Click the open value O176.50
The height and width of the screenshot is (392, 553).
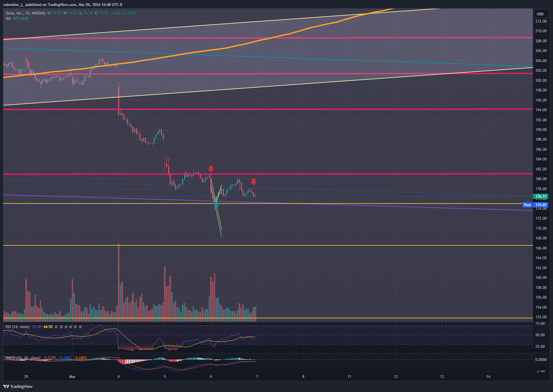click(55, 13)
